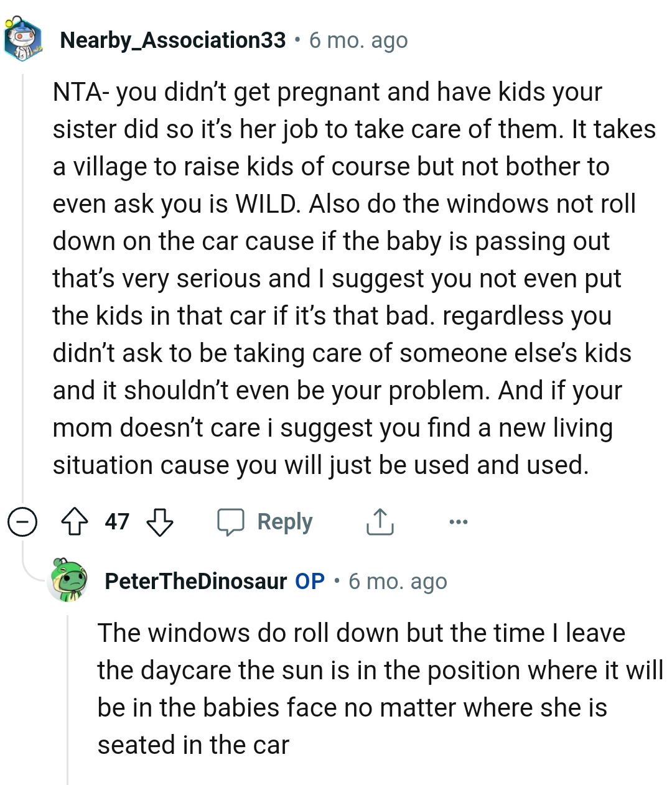Toggle the upvote state on the parent comment
This screenshot has width=672, height=785.
[75, 522]
